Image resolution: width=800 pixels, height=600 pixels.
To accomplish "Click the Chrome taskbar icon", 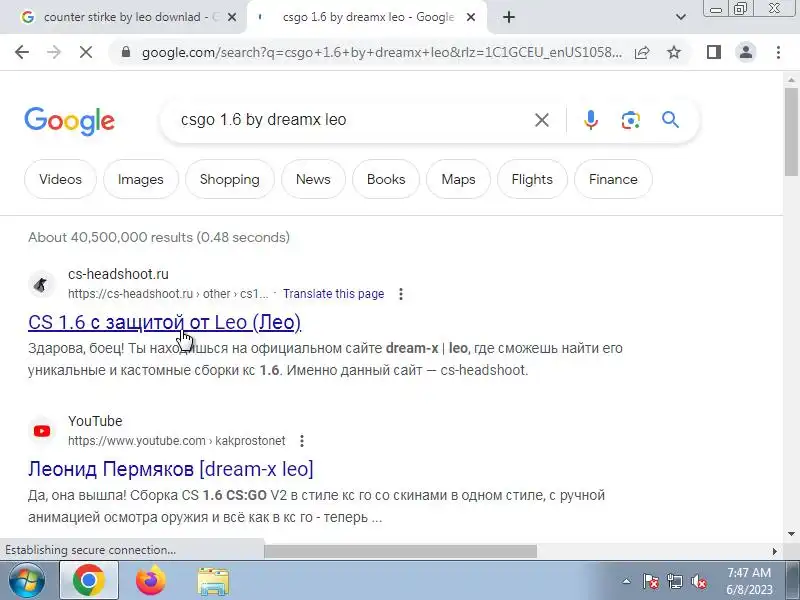I will [89, 581].
